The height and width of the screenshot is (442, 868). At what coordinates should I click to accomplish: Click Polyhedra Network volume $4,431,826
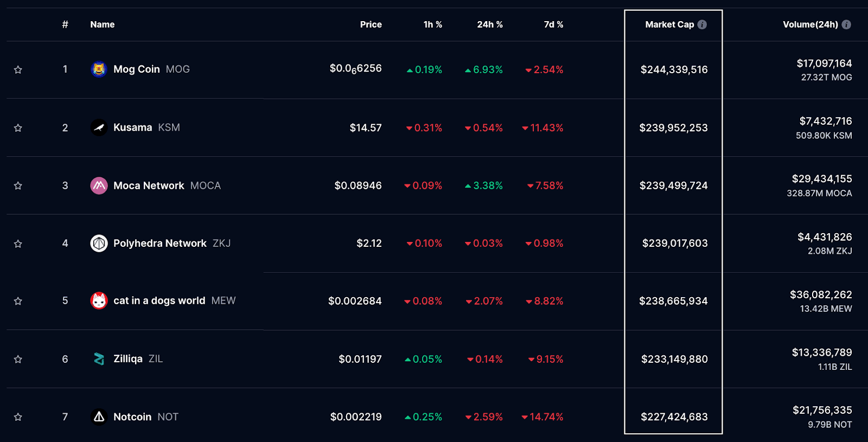825,237
